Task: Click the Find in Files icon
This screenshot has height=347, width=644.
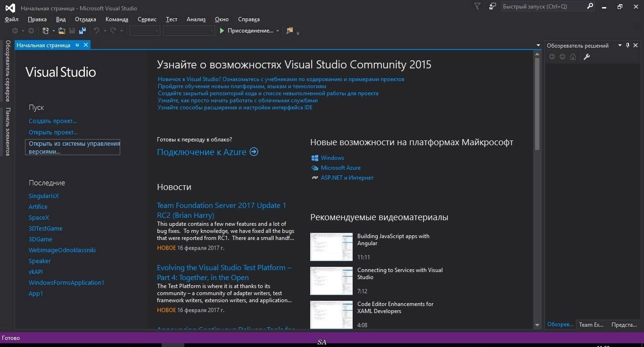Action: click(x=289, y=31)
